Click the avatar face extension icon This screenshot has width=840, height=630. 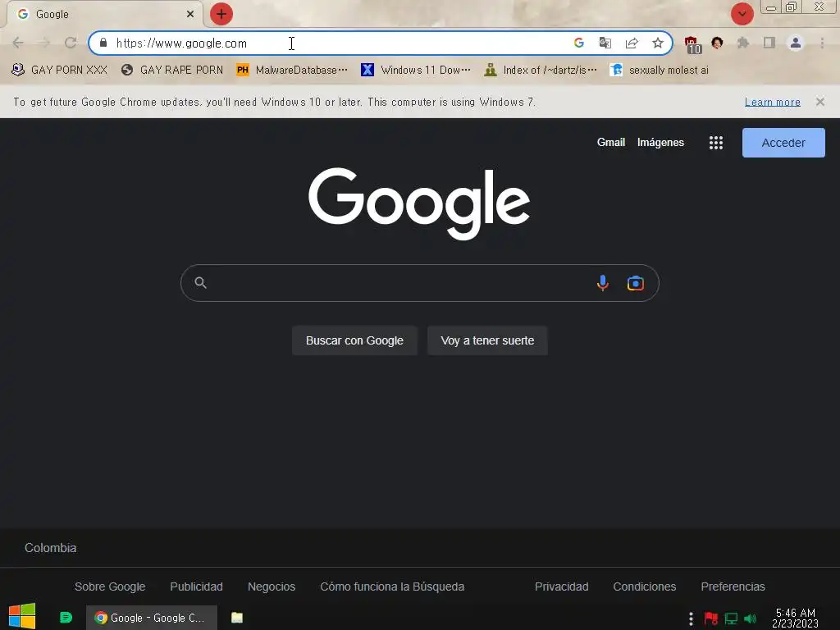[717, 43]
